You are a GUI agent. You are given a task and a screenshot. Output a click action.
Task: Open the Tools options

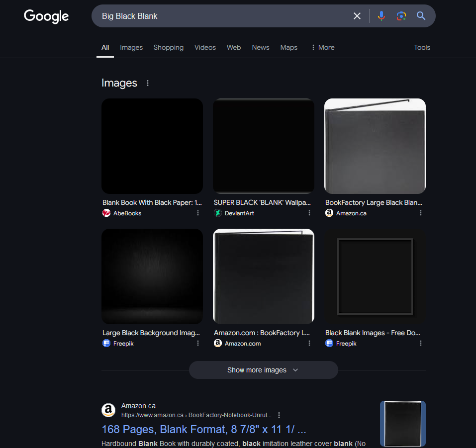422,47
